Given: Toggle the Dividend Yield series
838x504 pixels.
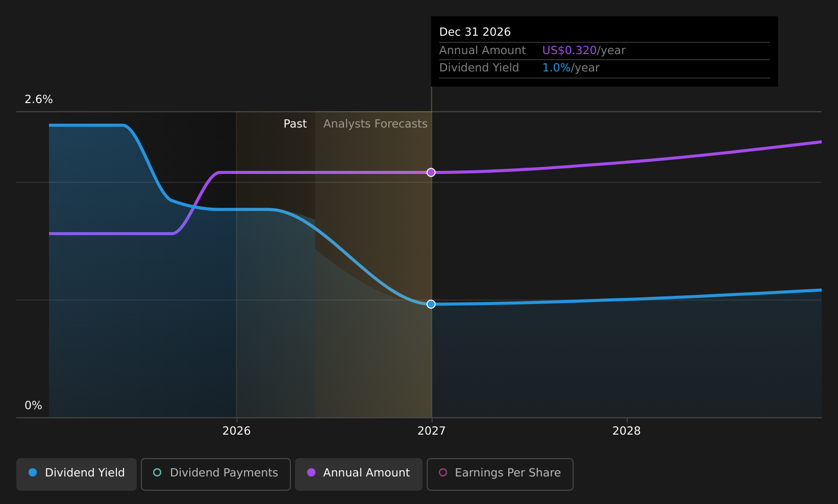Looking at the screenshot, I should coord(77,474).
